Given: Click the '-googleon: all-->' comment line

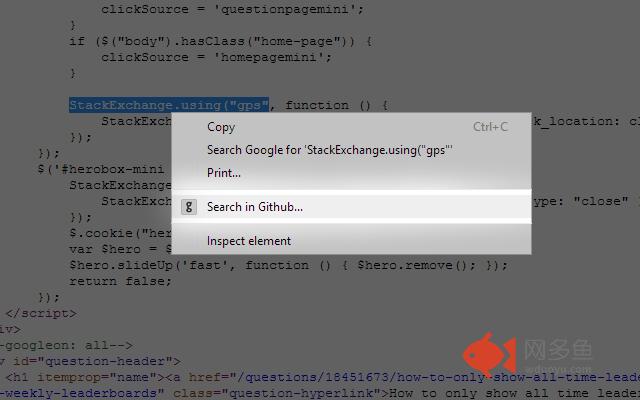Looking at the screenshot, I should click(x=66, y=345).
